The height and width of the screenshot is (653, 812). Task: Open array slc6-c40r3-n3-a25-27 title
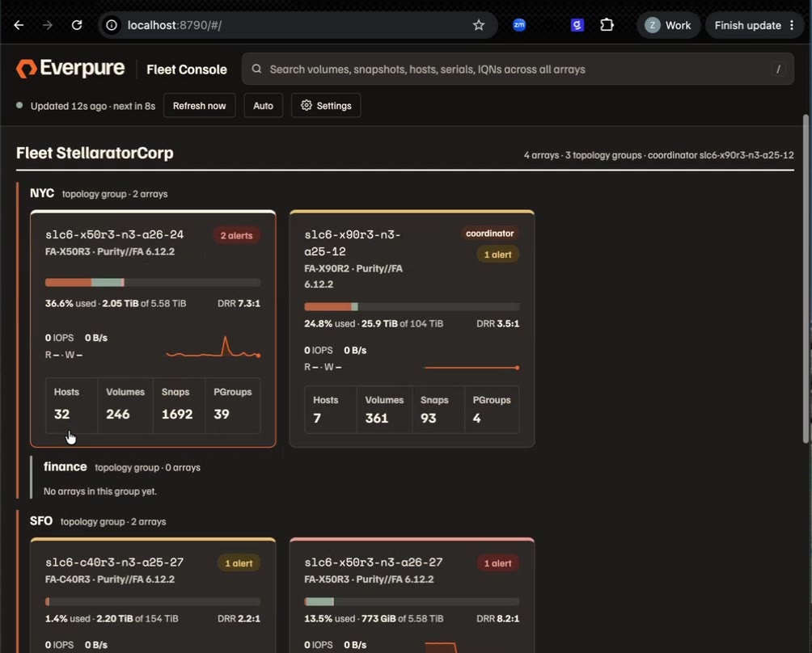coord(115,562)
